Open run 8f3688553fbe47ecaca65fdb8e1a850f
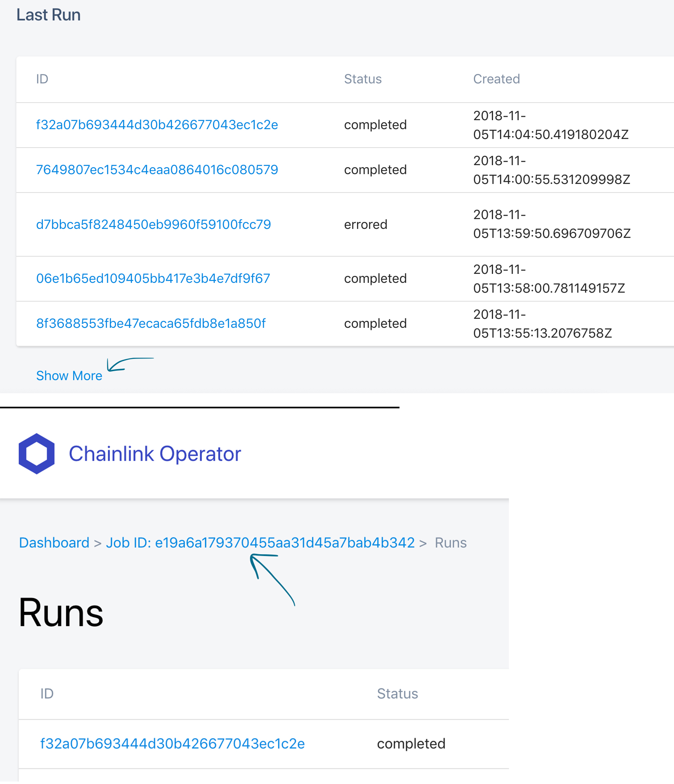This screenshot has width=674, height=784. pyautogui.click(x=150, y=323)
